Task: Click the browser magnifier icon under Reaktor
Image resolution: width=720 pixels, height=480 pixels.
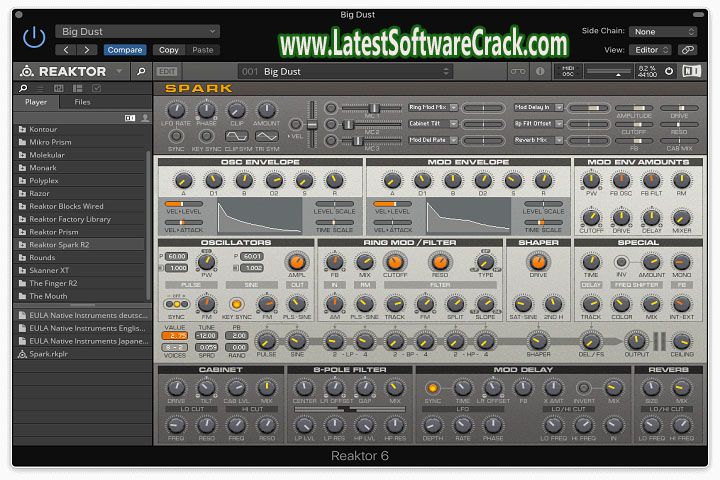Action: tap(23, 88)
